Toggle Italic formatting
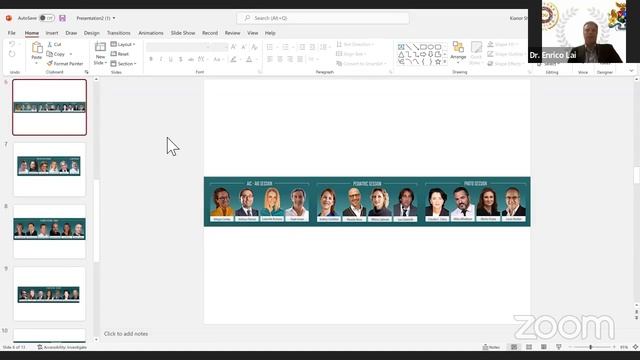Screen dimensions: 640x360 pos(161,60)
